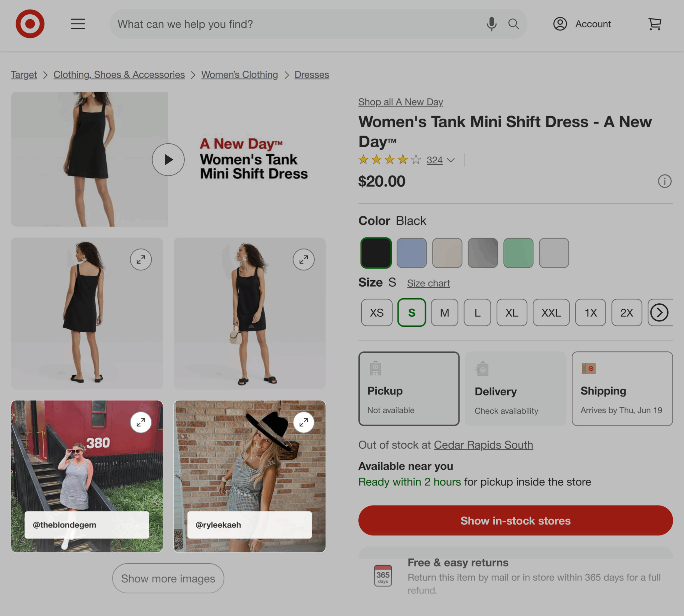Play the product video
The image size is (684, 616).
pyautogui.click(x=168, y=159)
